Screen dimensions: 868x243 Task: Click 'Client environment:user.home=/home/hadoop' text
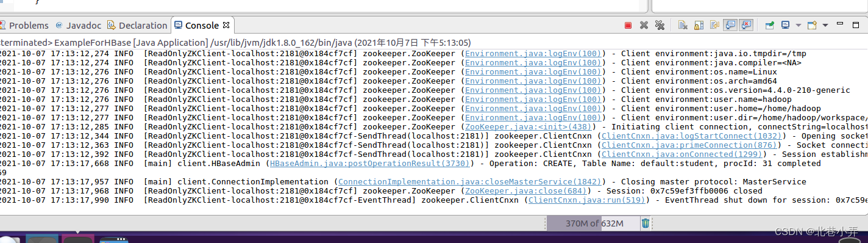(x=721, y=109)
